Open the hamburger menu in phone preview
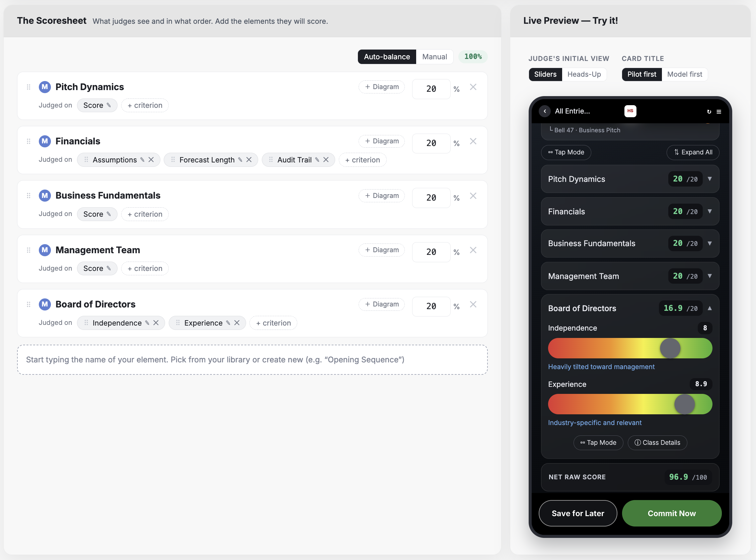 [x=719, y=112]
